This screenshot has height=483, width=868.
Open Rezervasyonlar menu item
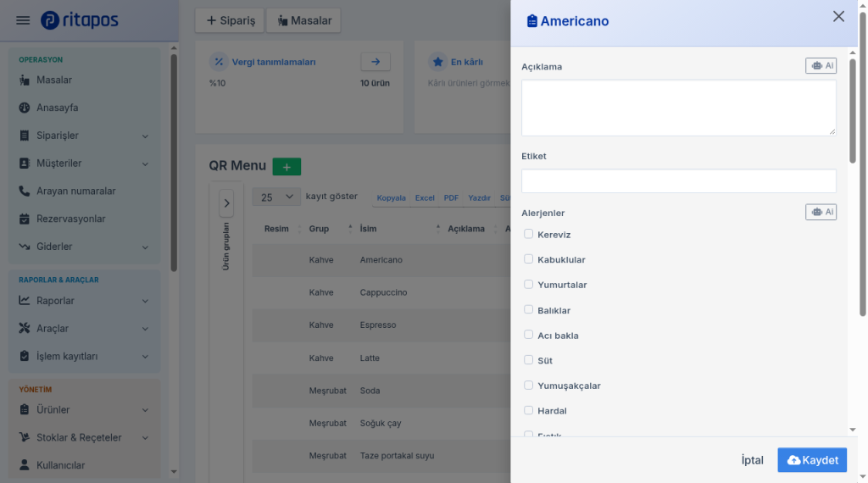84,219
